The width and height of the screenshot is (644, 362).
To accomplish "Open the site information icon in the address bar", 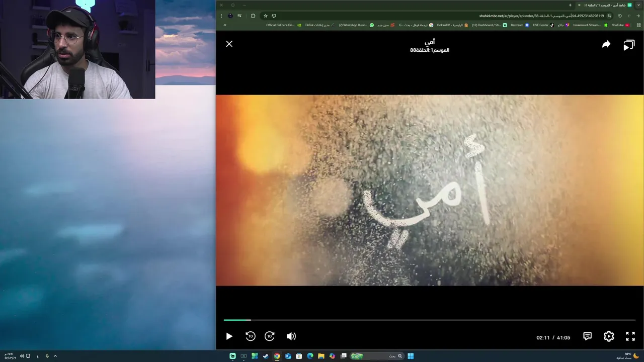I will [609, 16].
